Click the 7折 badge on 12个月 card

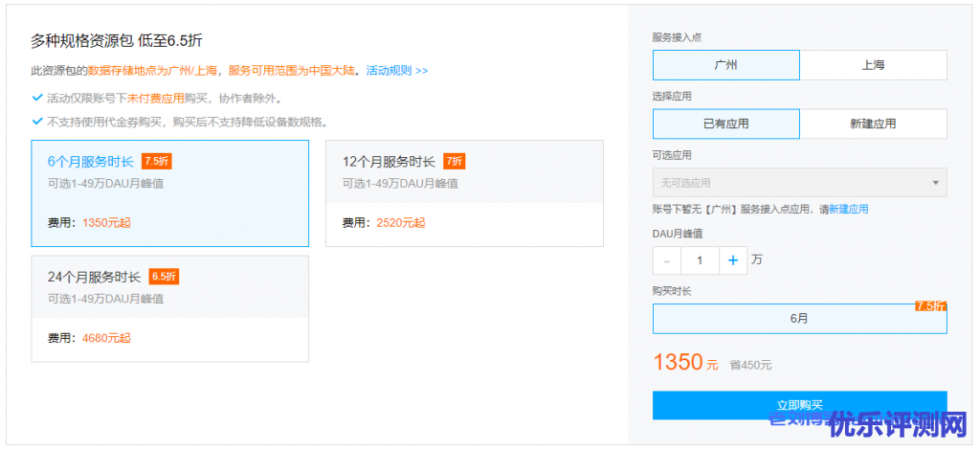coord(455,161)
